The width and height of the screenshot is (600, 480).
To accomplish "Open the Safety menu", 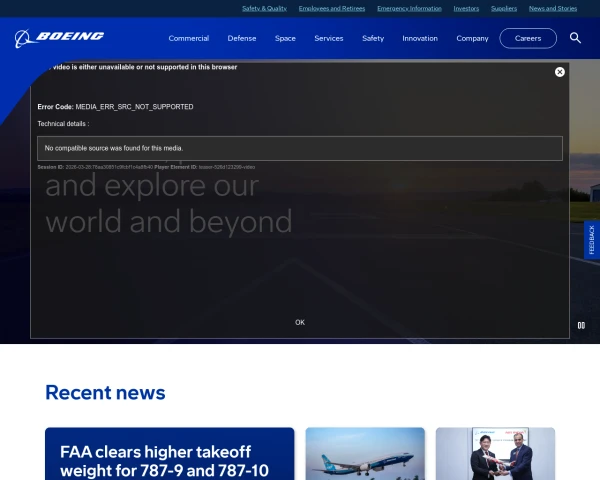I will click(373, 38).
